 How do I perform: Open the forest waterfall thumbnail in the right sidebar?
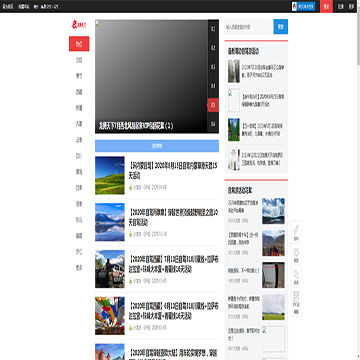coord(234,71)
